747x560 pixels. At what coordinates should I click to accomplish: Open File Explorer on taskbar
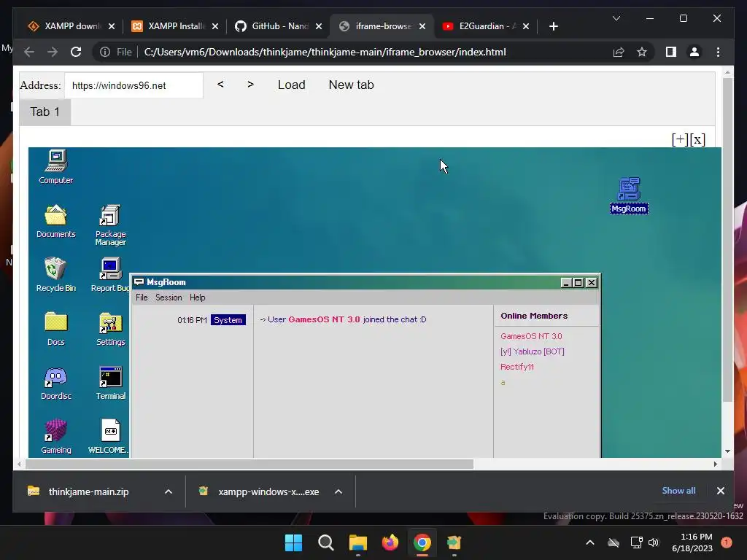(x=357, y=542)
